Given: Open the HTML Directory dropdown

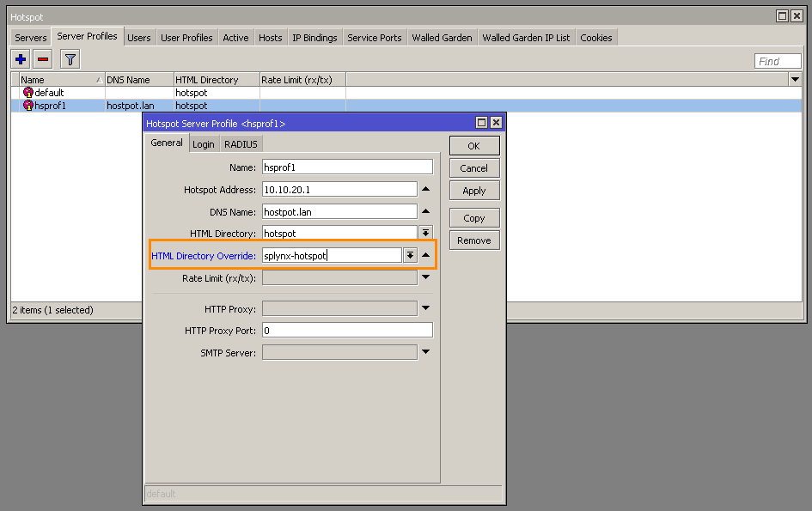Looking at the screenshot, I should (425, 234).
